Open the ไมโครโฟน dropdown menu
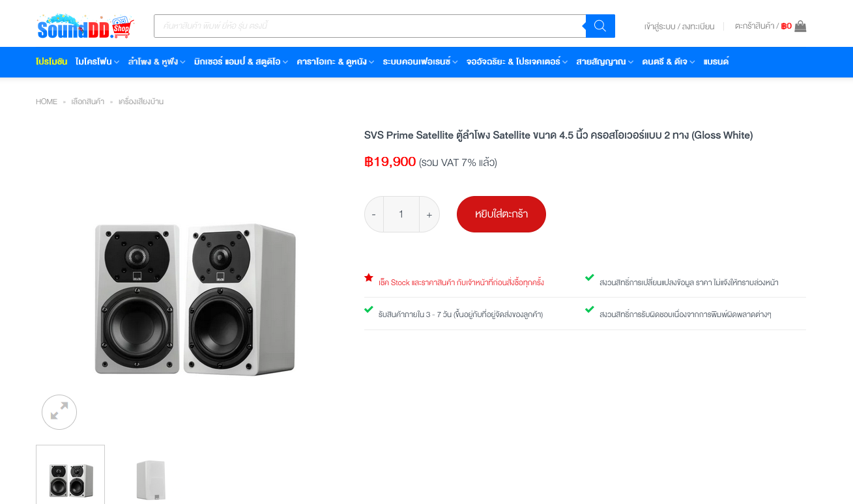The height and width of the screenshot is (504, 853). tap(97, 62)
